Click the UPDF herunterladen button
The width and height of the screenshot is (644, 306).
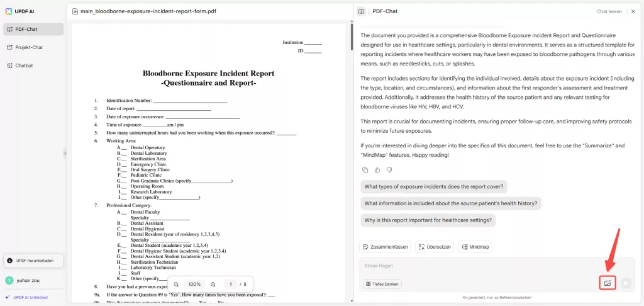pos(33,260)
